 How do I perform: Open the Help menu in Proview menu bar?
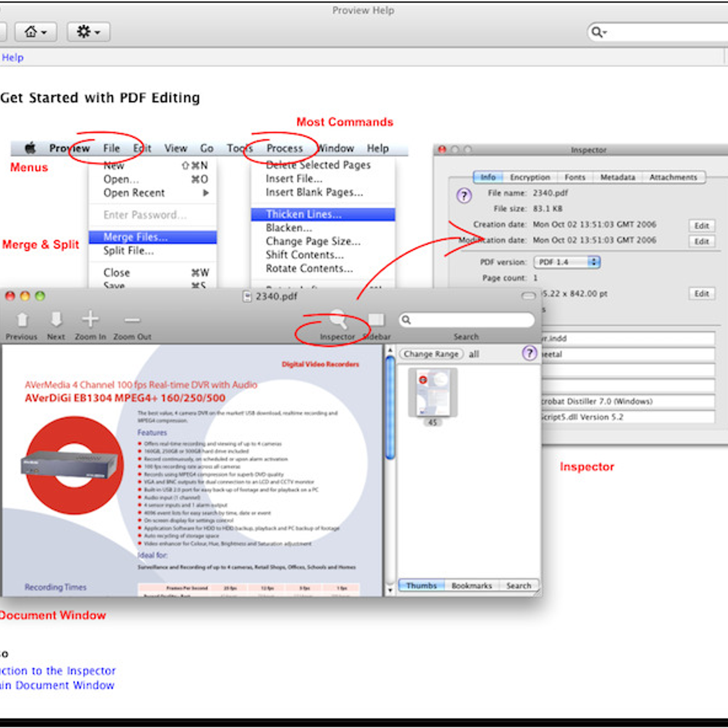378,148
